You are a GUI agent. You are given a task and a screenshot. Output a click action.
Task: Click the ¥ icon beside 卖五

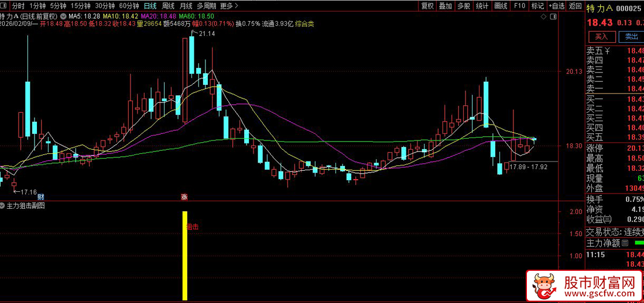[x=608, y=51]
